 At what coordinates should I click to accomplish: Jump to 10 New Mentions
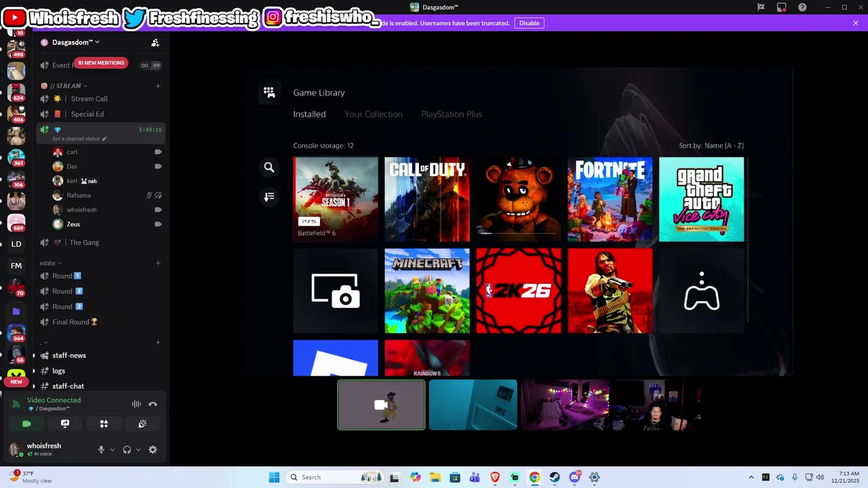coord(101,63)
